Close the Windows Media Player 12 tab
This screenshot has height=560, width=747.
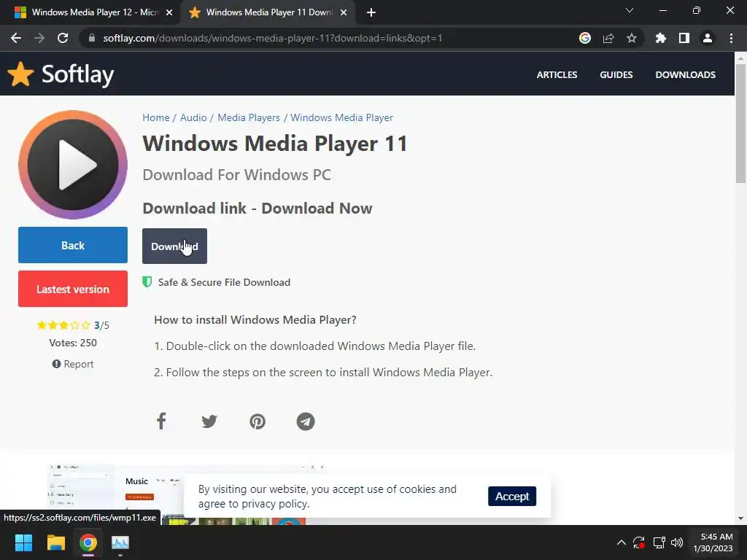[169, 12]
